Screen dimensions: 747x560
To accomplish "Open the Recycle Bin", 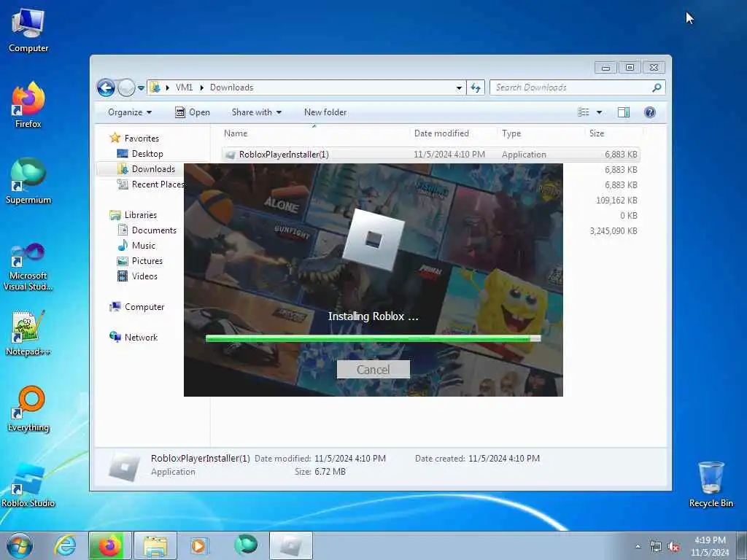I will [711, 484].
